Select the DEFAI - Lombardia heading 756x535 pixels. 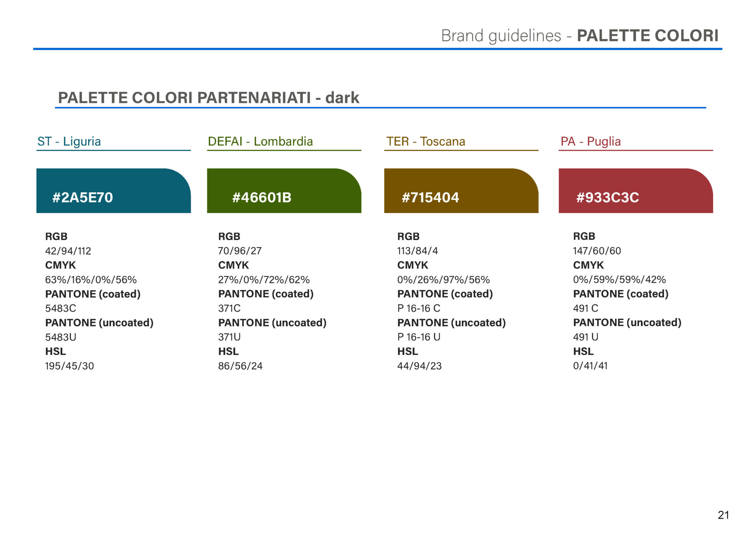click(x=260, y=141)
